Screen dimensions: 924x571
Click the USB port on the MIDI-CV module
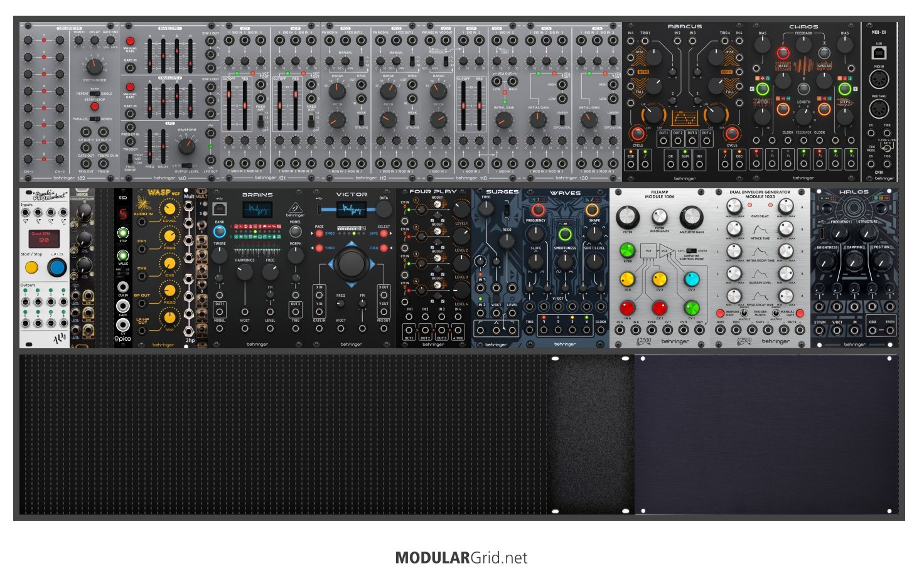[x=879, y=53]
